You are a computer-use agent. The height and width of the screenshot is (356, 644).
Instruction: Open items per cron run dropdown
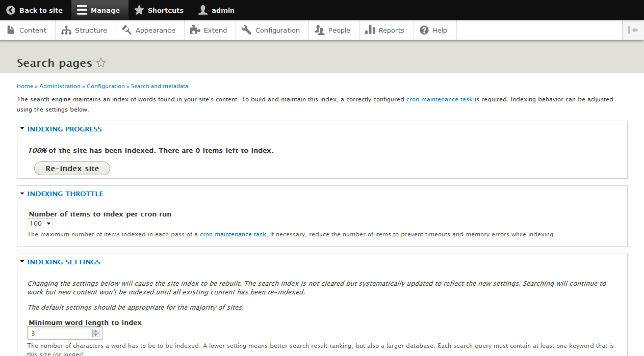[40, 224]
